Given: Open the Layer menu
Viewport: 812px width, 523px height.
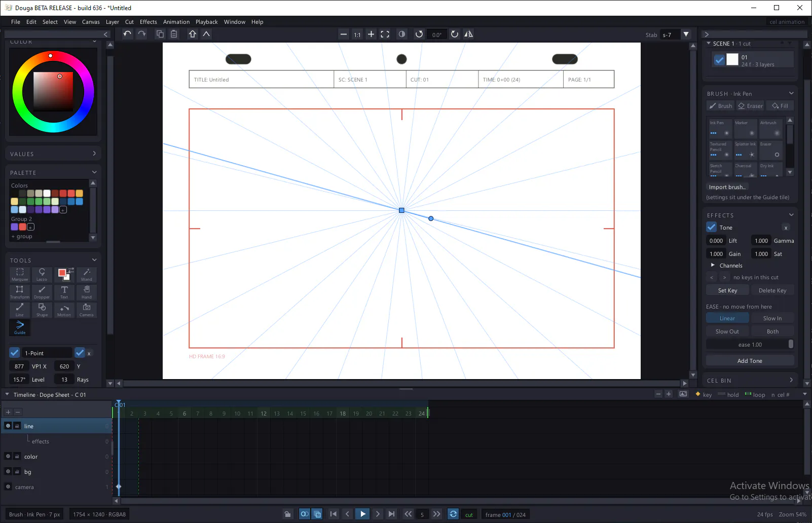Looking at the screenshot, I should click(x=113, y=22).
